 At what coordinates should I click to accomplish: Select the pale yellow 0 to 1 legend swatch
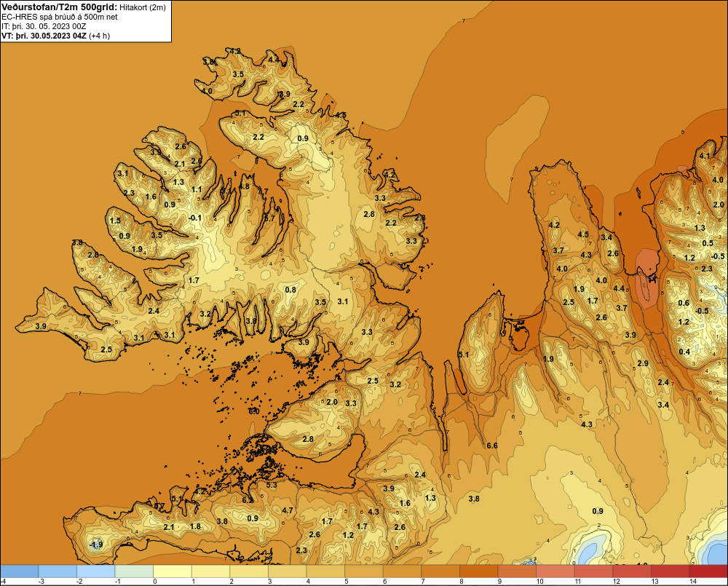coord(173,571)
